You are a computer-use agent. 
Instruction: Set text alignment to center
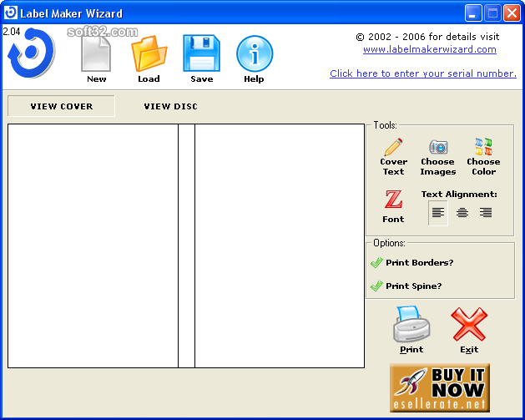tap(462, 212)
